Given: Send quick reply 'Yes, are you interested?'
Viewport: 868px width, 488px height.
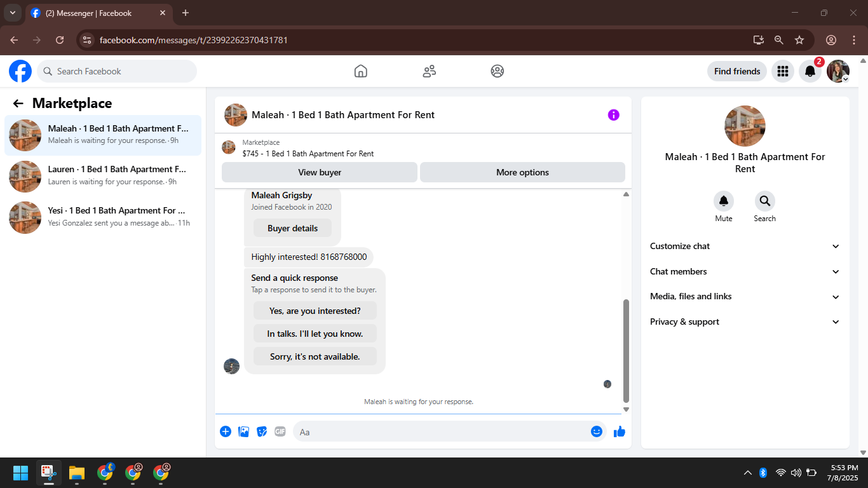Looking at the screenshot, I should click(315, 311).
